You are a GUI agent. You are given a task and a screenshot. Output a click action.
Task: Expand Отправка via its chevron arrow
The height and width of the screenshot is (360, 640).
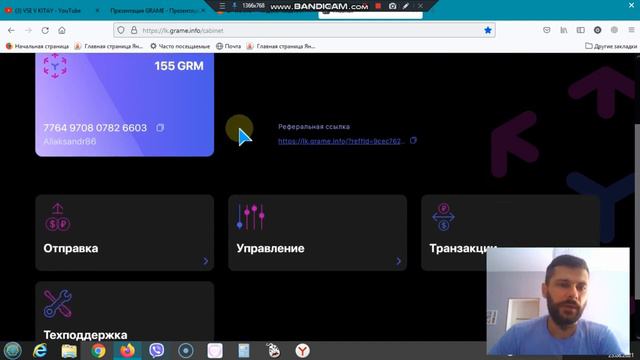tap(205, 261)
